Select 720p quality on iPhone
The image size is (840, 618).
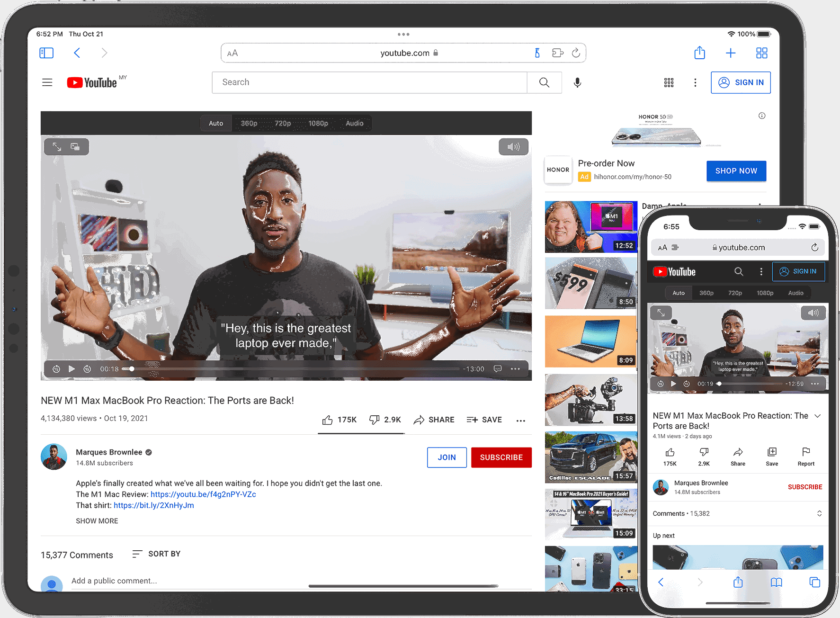point(735,293)
